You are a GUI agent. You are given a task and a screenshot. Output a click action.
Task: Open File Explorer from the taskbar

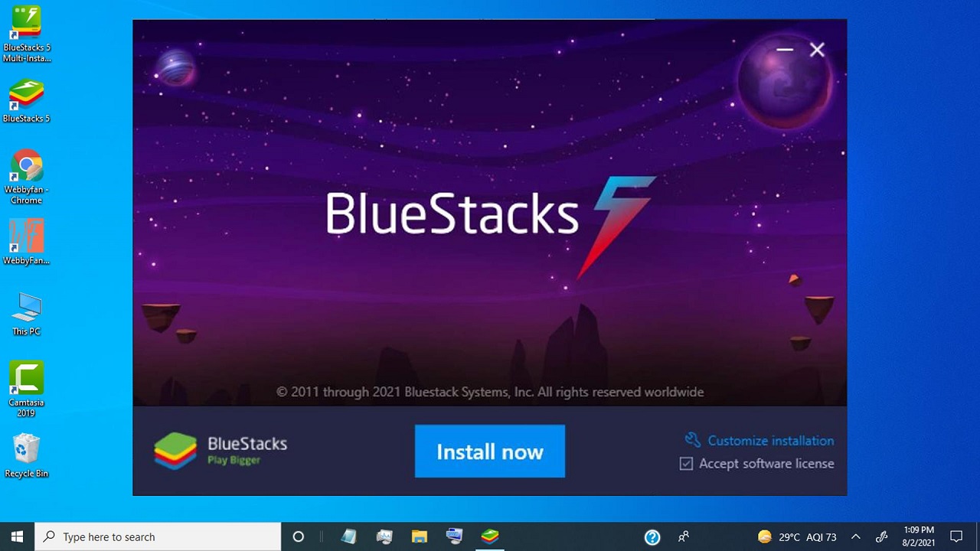(420, 536)
